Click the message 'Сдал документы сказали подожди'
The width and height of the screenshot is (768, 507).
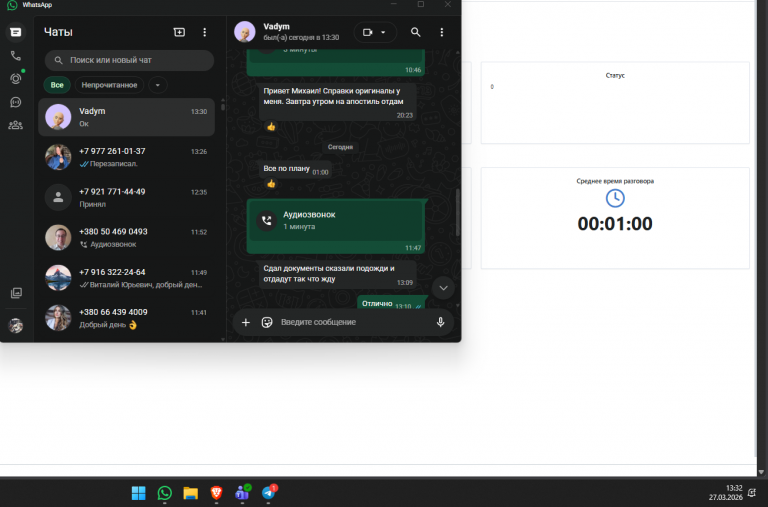coord(337,274)
